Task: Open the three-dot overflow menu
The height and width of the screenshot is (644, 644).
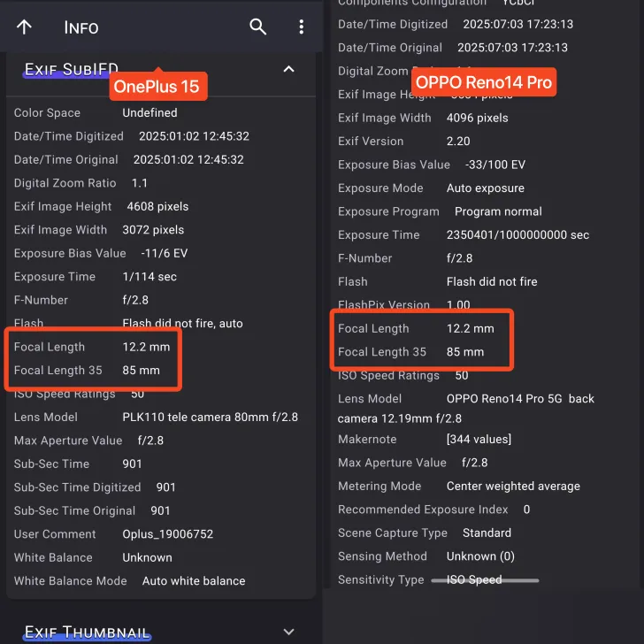Action: click(301, 27)
